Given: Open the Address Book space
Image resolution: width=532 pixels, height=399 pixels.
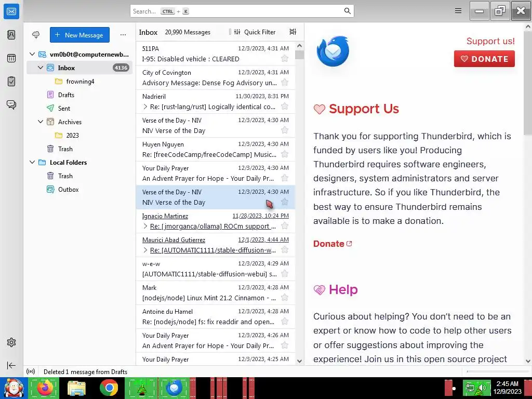Looking at the screenshot, I should pyautogui.click(x=11, y=35).
